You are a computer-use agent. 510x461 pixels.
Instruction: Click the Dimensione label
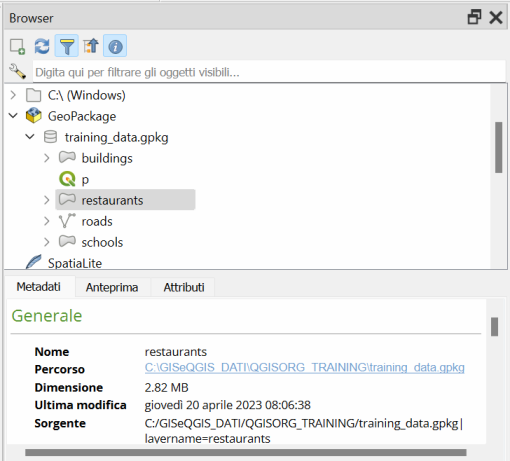69,388
